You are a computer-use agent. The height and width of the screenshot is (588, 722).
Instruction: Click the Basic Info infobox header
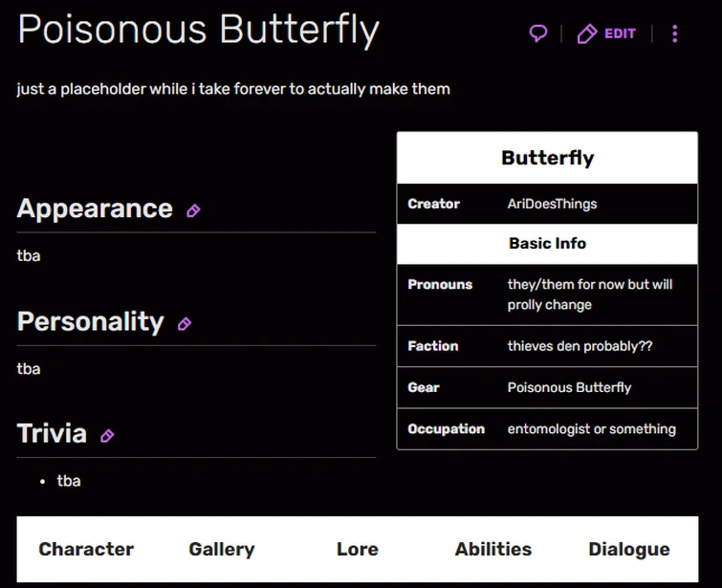pyautogui.click(x=547, y=244)
